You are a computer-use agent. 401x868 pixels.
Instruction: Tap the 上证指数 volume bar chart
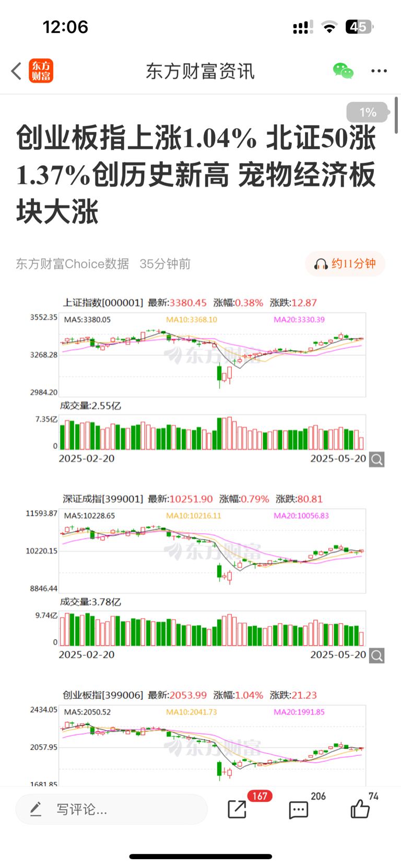tap(213, 432)
